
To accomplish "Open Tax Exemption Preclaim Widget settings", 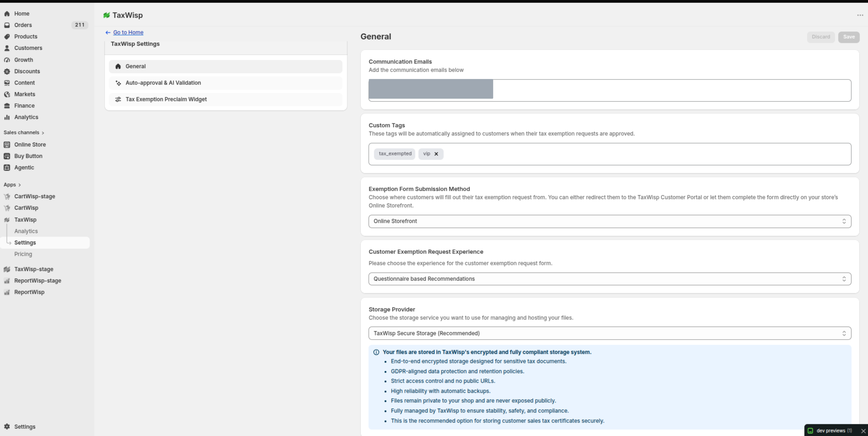I will pos(225,99).
